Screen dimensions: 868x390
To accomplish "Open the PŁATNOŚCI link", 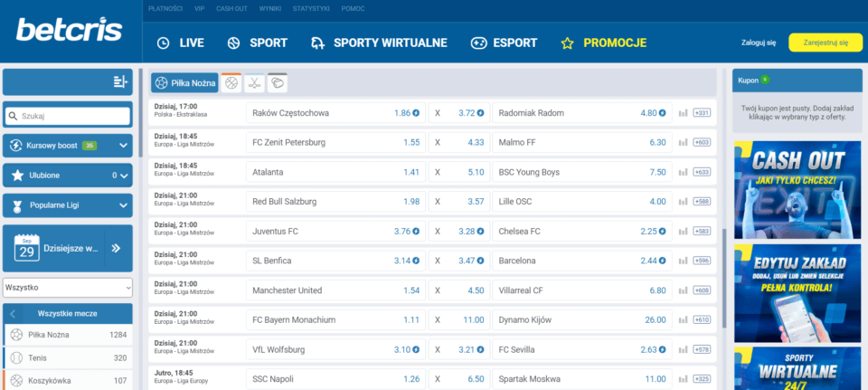I will pyautogui.click(x=165, y=9).
